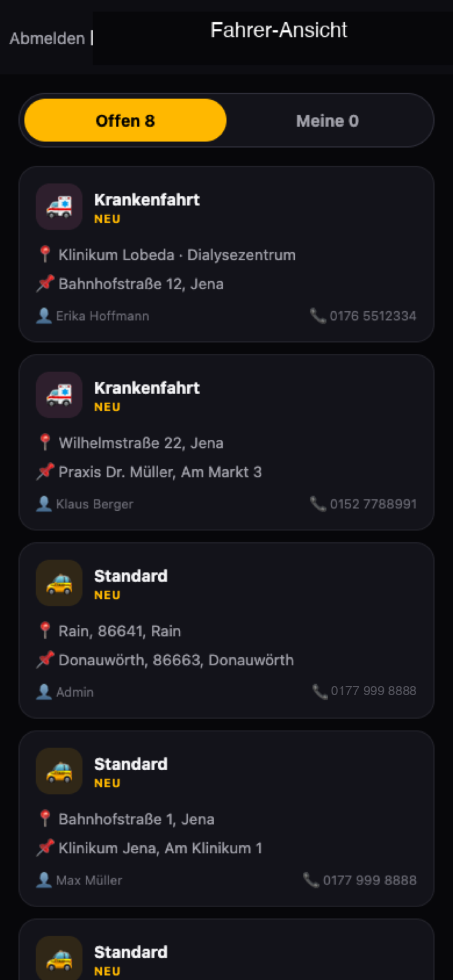453x980 pixels.
Task: Open the ride from Wilhelmstraße 22, Jena
Action: (x=226, y=442)
